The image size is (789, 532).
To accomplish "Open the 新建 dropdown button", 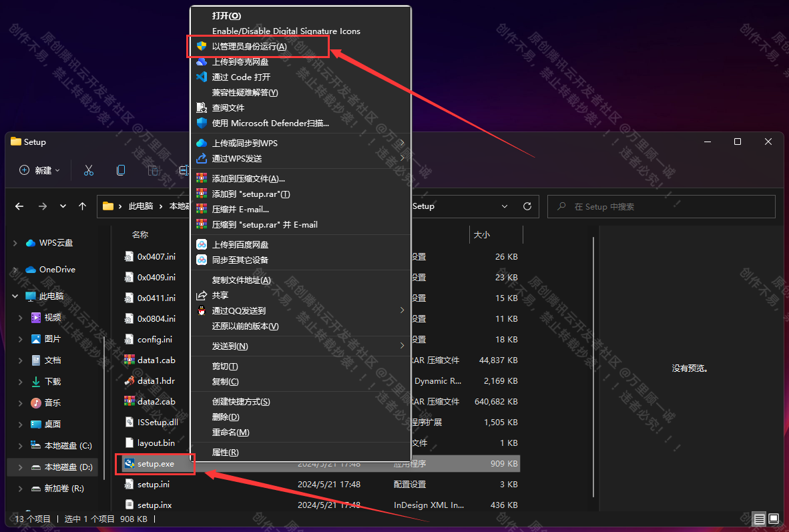I will pos(40,170).
